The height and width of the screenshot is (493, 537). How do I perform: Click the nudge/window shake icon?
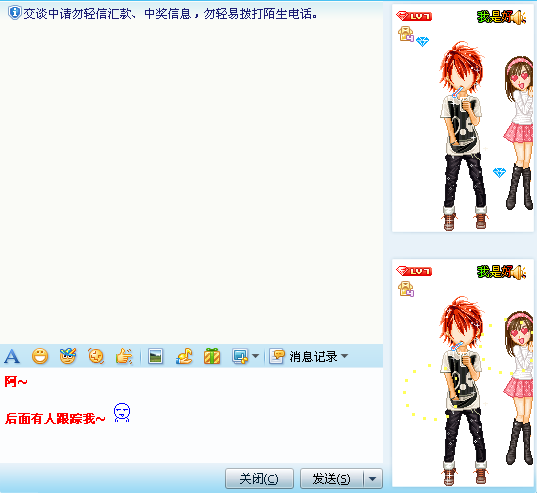(x=96, y=356)
